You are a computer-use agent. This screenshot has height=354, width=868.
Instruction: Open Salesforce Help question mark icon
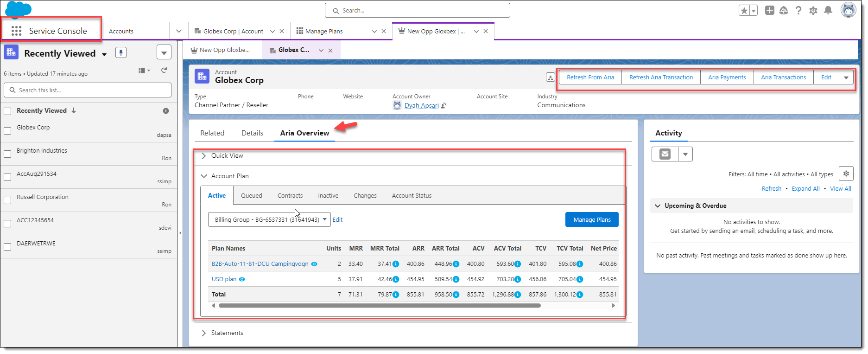coord(798,10)
